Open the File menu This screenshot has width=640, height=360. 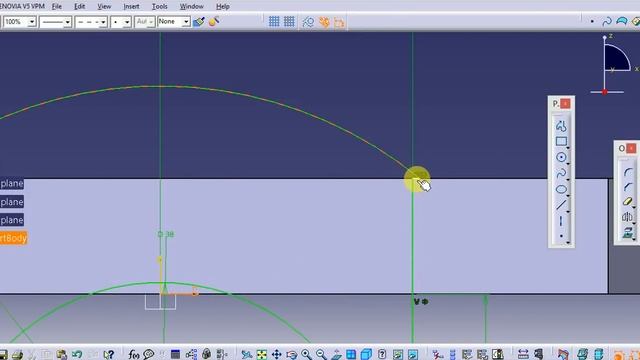[57, 7]
